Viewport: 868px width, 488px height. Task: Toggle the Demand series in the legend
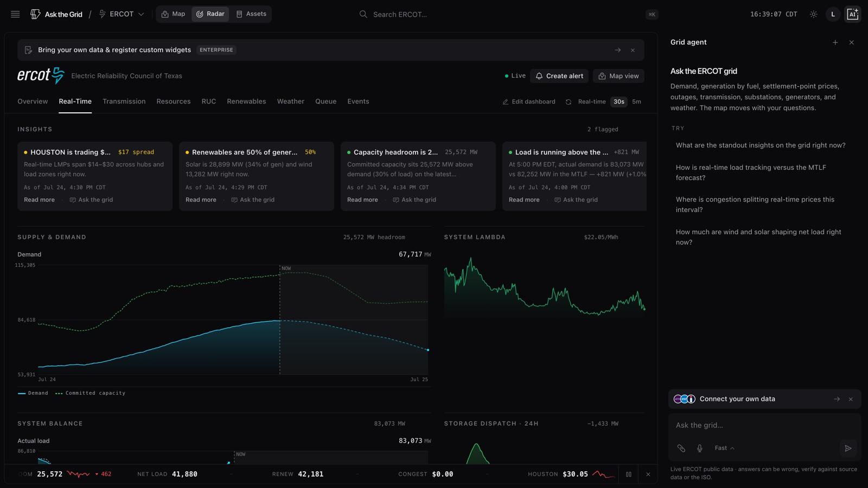(x=33, y=393)
